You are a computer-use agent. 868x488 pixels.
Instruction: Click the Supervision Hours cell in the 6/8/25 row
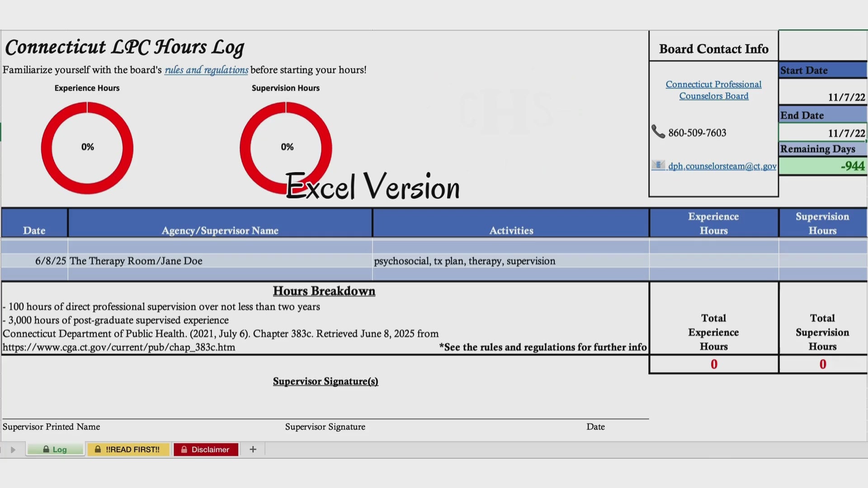[x=823, y=261]
